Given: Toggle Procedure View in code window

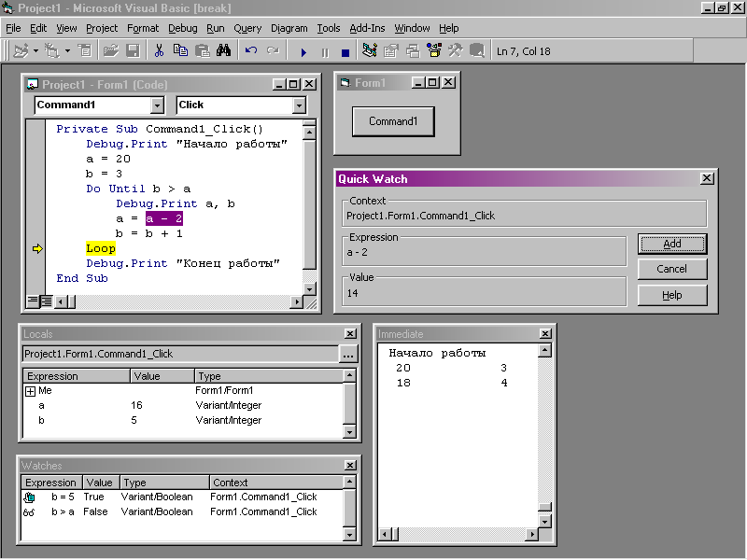Looking at the screenshot, I should tap(33, 301).
